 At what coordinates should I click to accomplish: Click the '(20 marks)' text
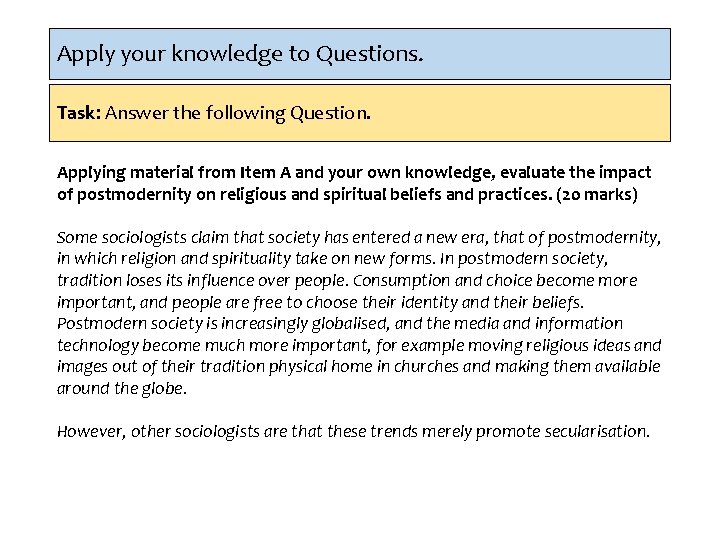pyautogui.click(x=596, y=195)
